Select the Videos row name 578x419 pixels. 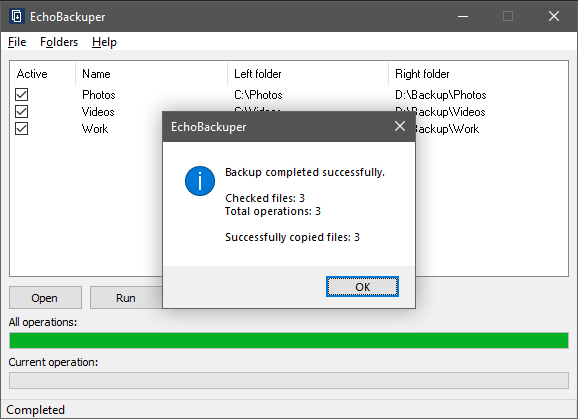(x=98, y=112)
